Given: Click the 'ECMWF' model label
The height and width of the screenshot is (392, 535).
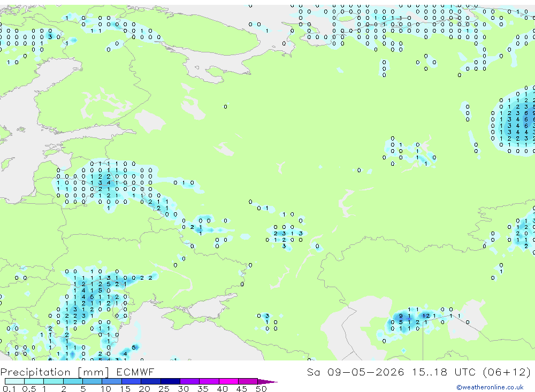Looking at the screenshot, I should [x=135, y=372].
